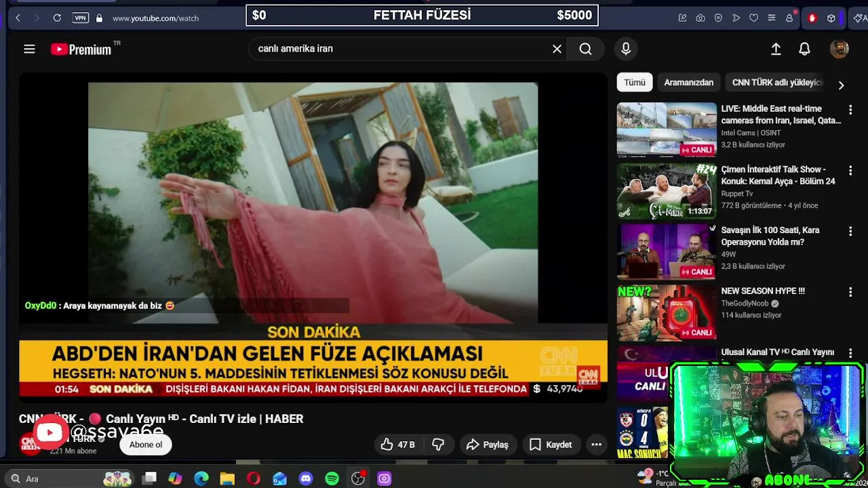Open options menu for Ulusal Kanal TV video
Screen dimensions: 868x488
850,353
